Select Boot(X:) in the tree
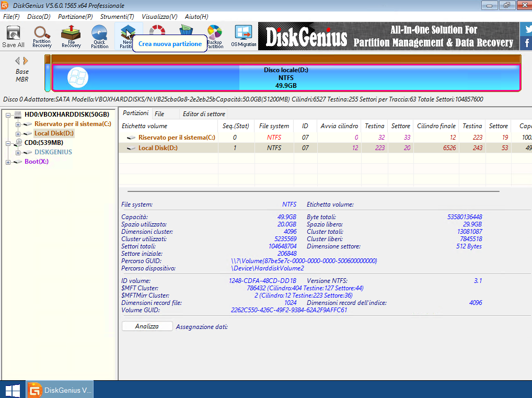This screenshot has height=398, width=532. pyautogui.click(x=37, y=162)
